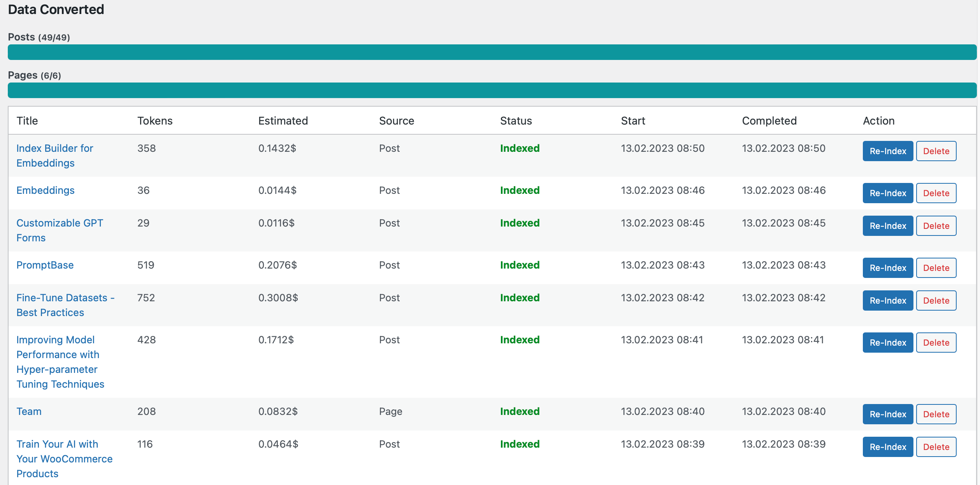Click estimated cost '0.0832$'
This screenshot has width=980, height=485.
pyautogui.click(x=278, y=411)
